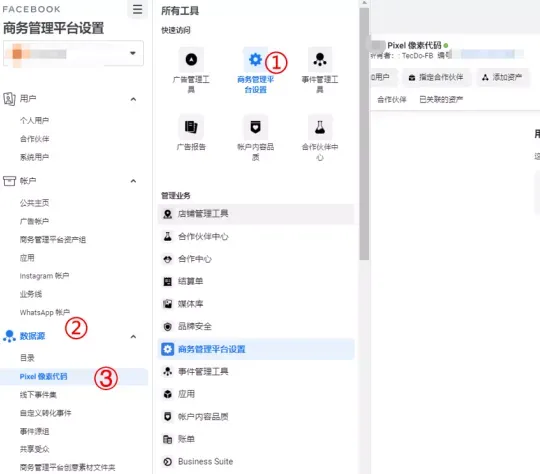The image size is (540, 474).
Task: Click the 广告管理工具 quick access icon
Action: tap(191, 60)
